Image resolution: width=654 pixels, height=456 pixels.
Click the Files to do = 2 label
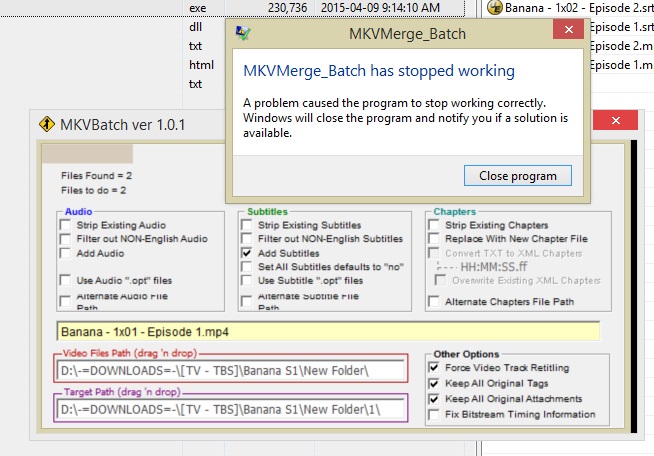click(x=93, y=190)
